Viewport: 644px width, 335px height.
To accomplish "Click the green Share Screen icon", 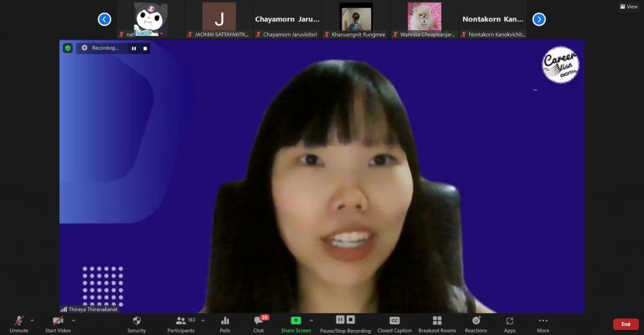I will pyautogui.click(x=296, y=321).
